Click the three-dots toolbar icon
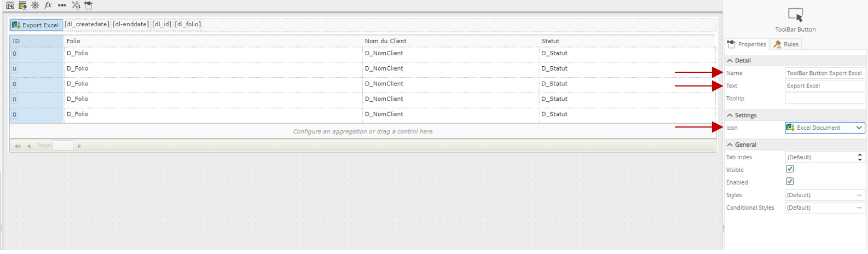This screenshot has height=254, width=868. pos(62,5)
